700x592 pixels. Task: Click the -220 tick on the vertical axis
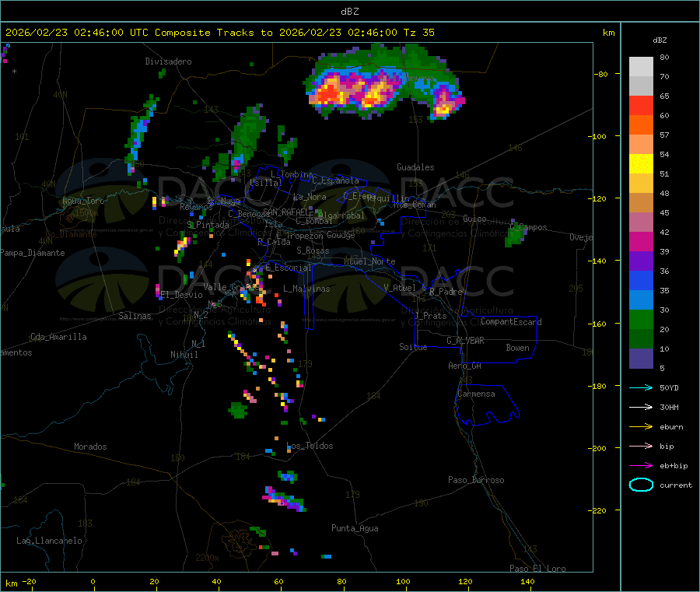(599, 511)
